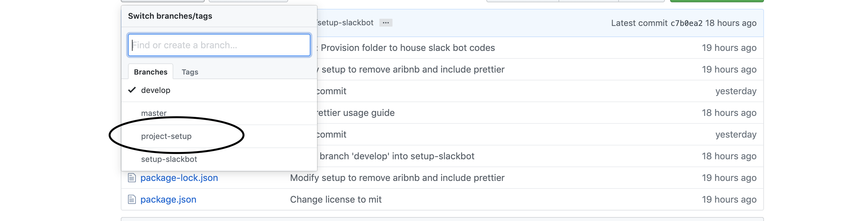Image resolution: width=868 pixels, height=221 pixels.
Task: Focus the 'Find or create a branch' field
Action: click(x=219, y=45)
